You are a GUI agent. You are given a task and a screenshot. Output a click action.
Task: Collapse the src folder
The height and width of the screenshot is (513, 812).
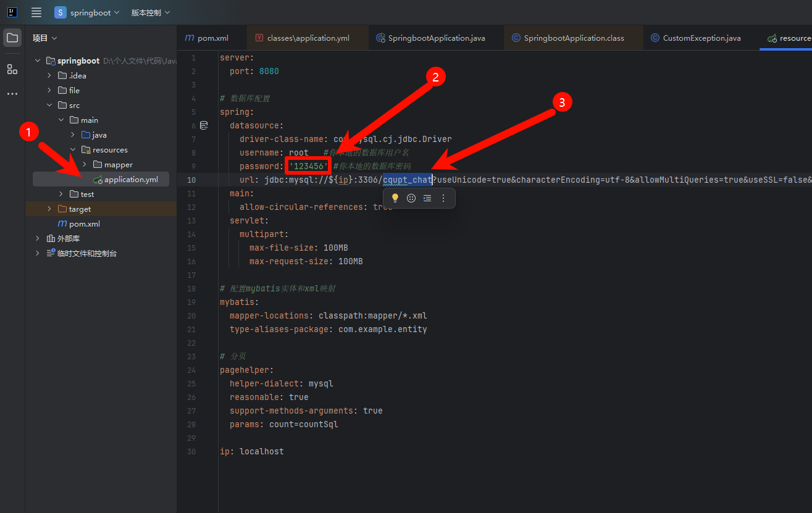point(49,106)
